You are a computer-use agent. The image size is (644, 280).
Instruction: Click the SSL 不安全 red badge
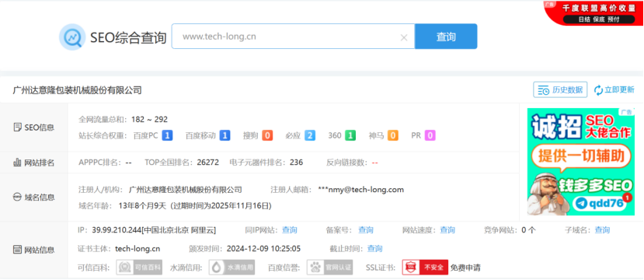pos(425,268)
